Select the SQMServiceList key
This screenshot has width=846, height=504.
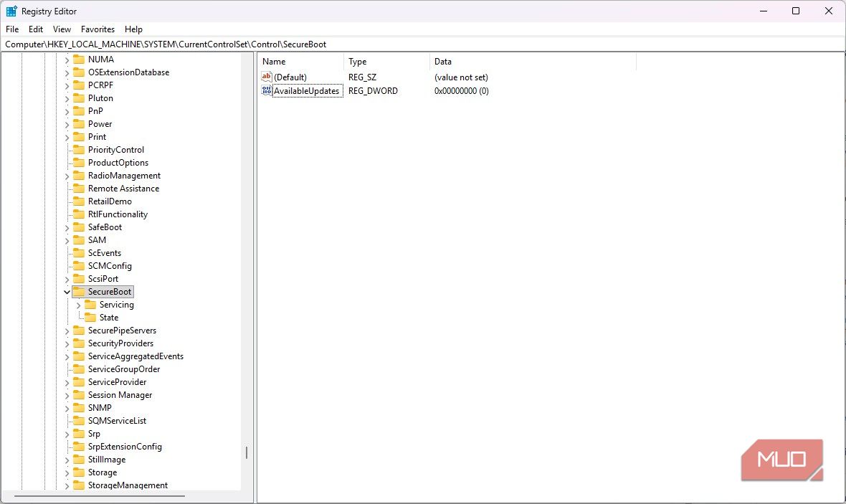click(x=117, y=421)
